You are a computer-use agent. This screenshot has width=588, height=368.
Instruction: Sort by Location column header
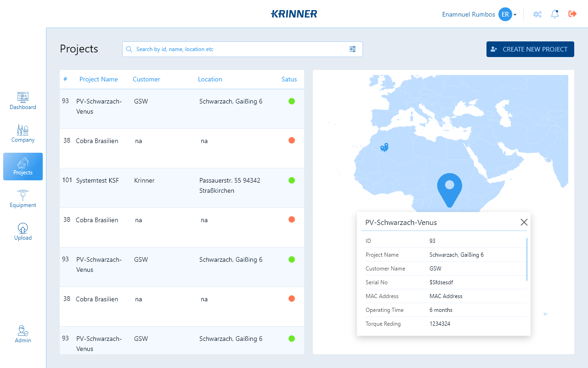[x=210, y=79]
